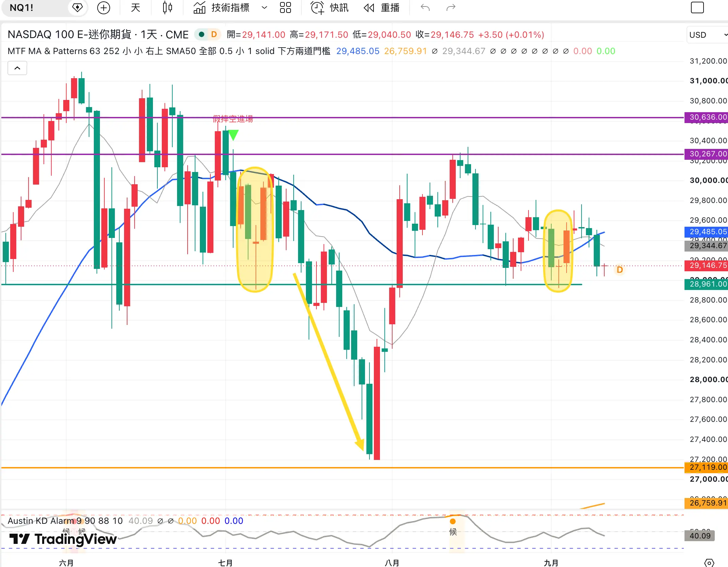Start bar replay with 重播
Screen dimensions: 728x567
tap(381, 7)
